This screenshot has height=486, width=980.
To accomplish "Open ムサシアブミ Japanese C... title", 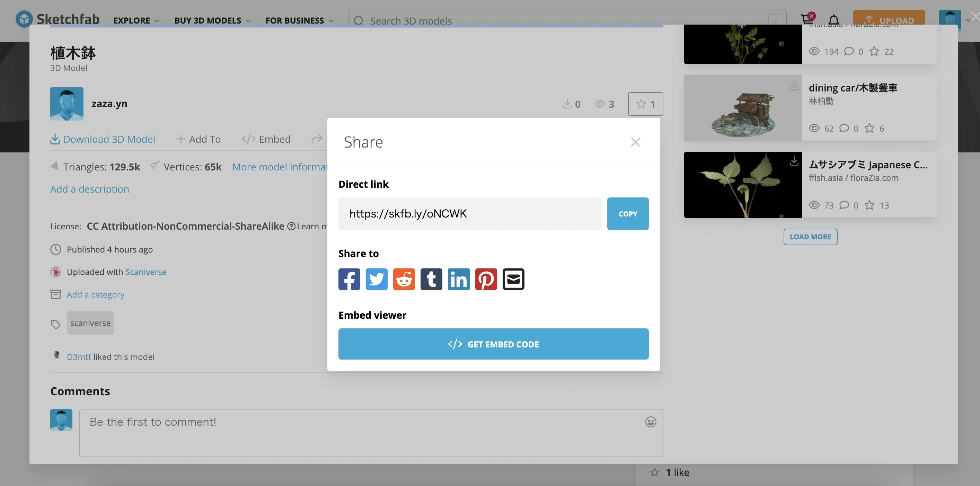I will click(x=868, y=165).
